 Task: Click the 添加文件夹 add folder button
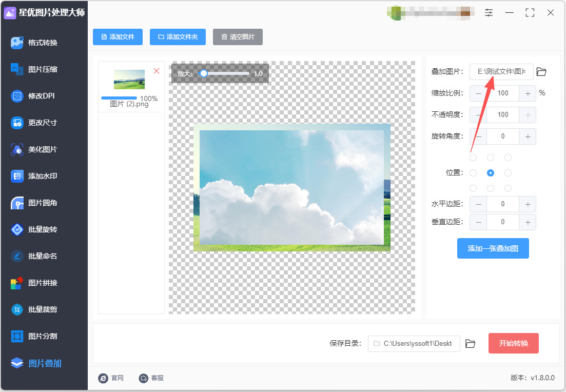(178, 37)
